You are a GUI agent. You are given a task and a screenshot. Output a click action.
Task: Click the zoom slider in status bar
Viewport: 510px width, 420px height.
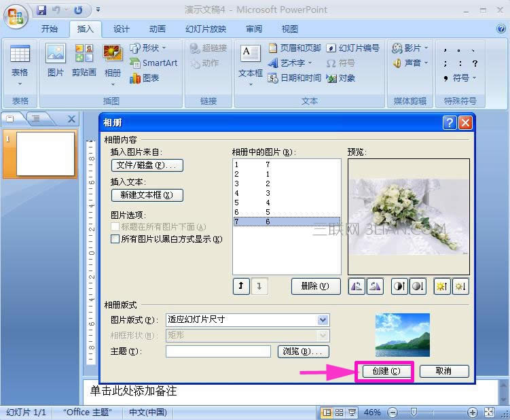[414, 413]
